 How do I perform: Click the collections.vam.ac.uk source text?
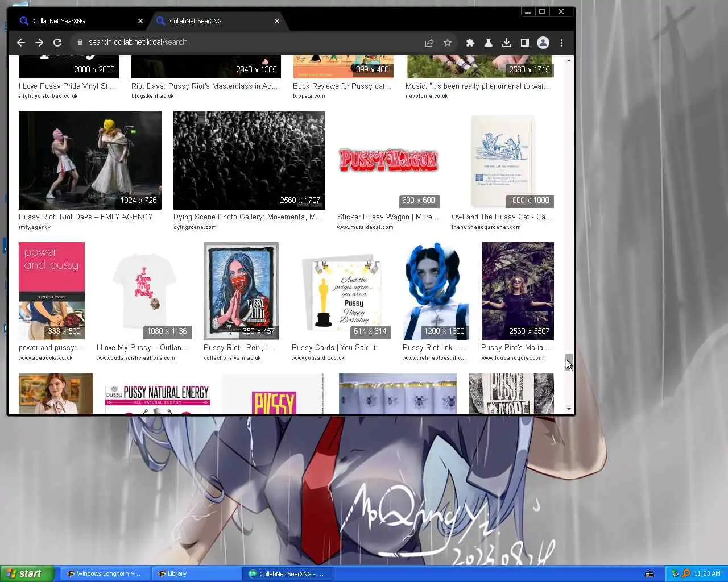pos(232,358)
